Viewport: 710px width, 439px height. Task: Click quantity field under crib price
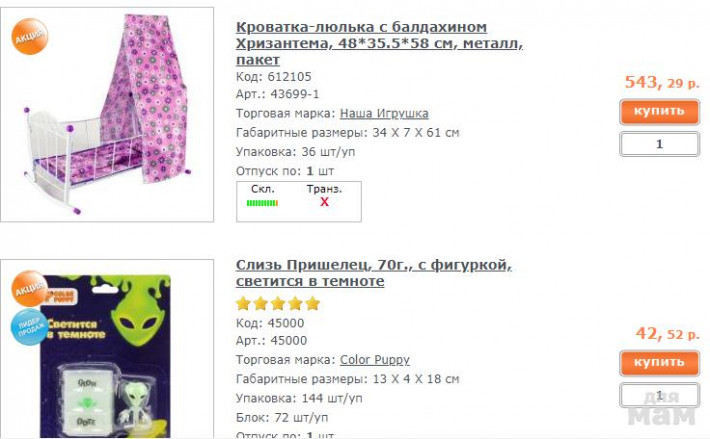pos(659,144)
